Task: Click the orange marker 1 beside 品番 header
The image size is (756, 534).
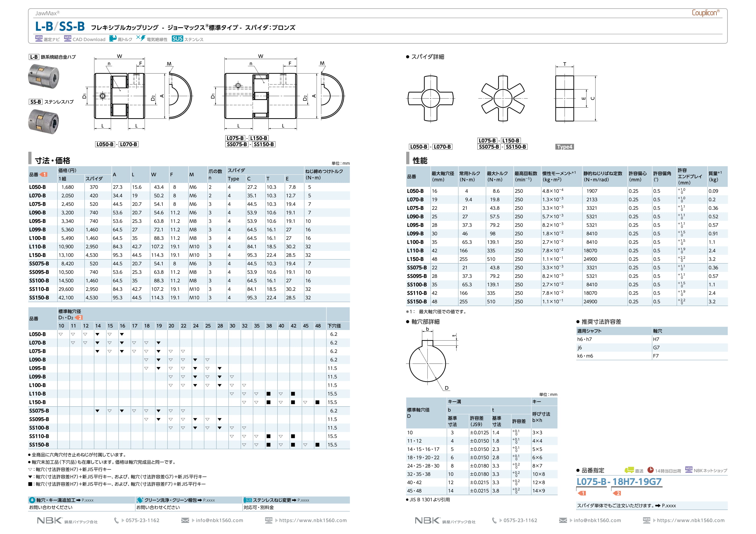Action: [44, 175]
